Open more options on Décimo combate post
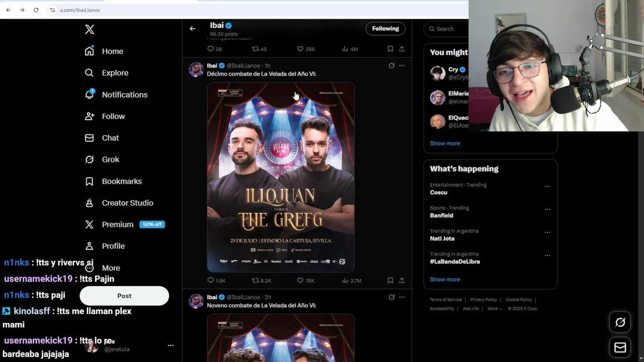This screenshot has width=644, height=362. point(401,65)
